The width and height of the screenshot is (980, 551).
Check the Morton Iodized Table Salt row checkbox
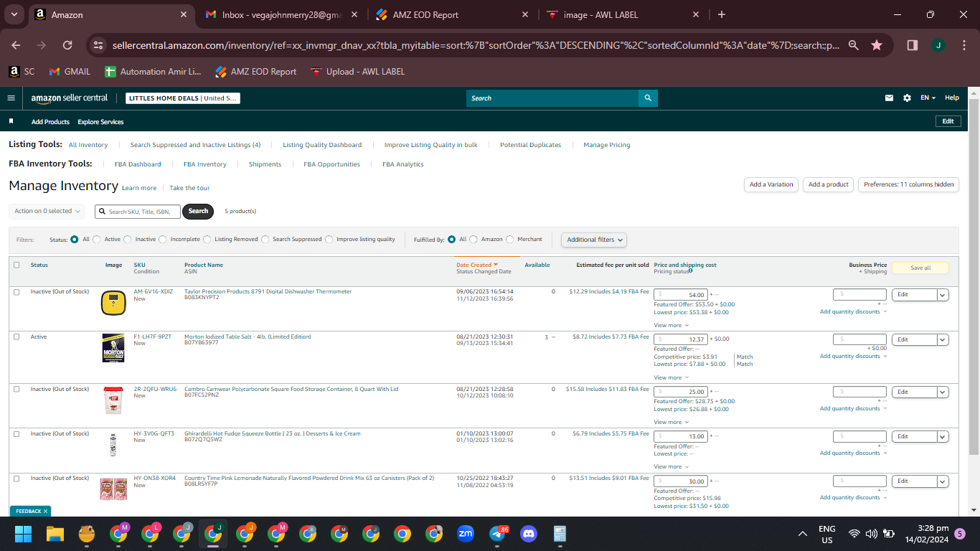(17, 336)
